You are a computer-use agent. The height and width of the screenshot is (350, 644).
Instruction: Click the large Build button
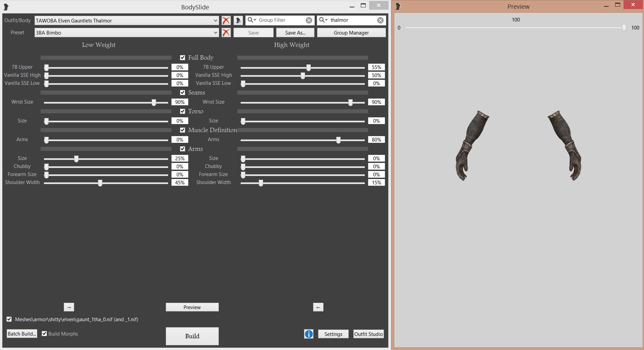[x=192, y=336]
